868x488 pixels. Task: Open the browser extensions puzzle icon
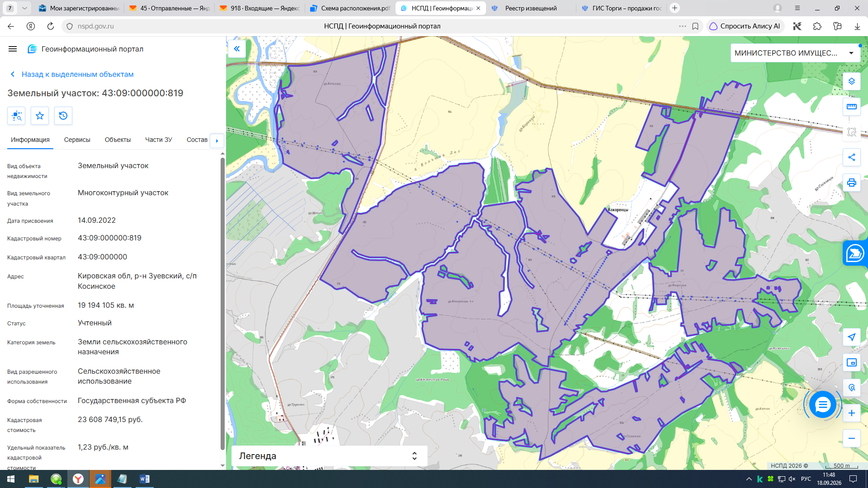click(x=817, y=26)
